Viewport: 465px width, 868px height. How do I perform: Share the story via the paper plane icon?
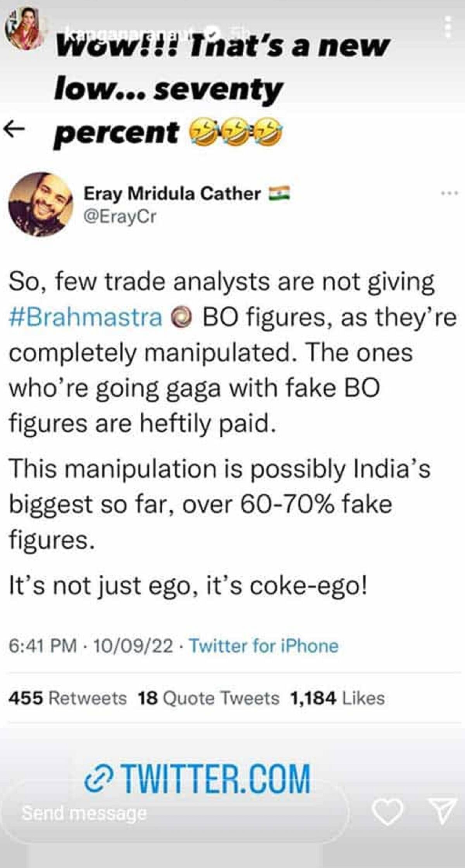pyautogui.click(x=442, y=810)
